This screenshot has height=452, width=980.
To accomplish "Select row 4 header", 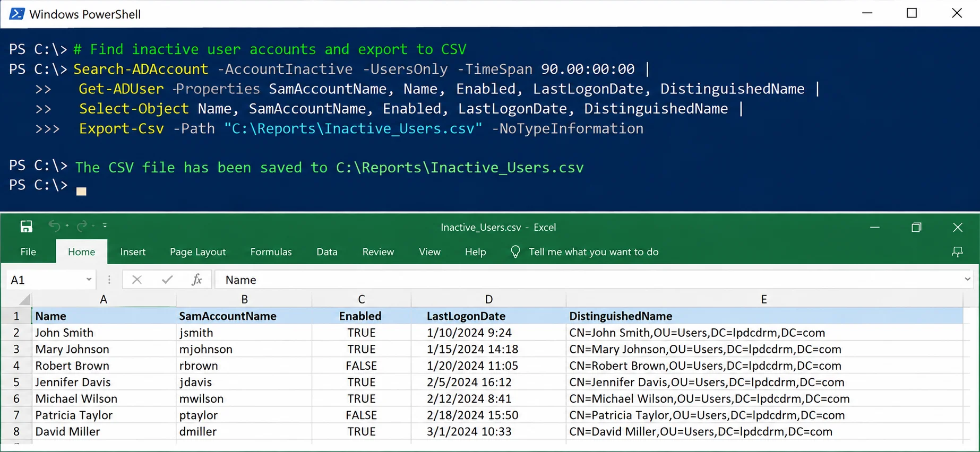I will (16, 366).
